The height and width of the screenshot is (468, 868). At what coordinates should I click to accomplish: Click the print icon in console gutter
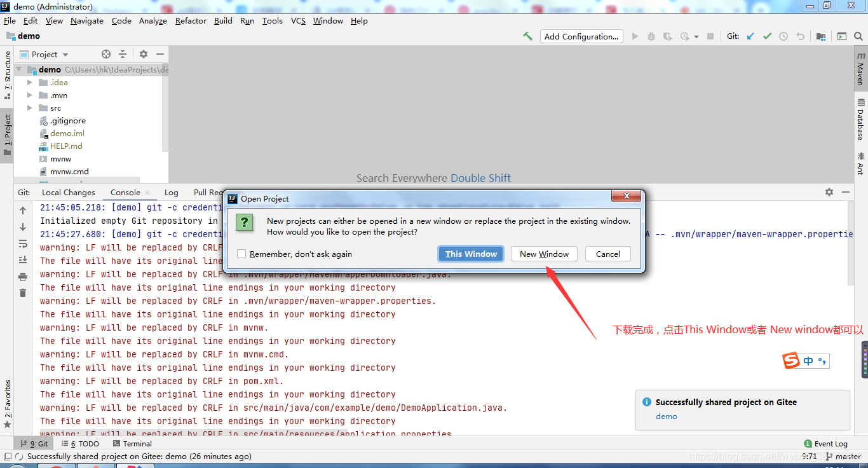(23, 277)
